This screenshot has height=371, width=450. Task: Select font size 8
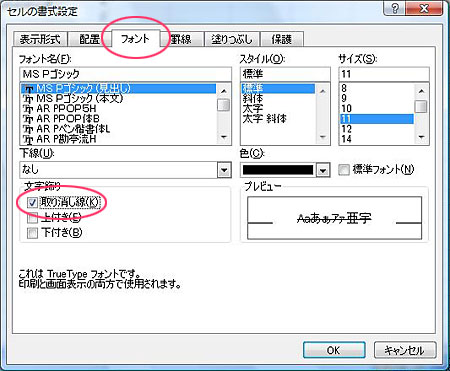point(377,88)
